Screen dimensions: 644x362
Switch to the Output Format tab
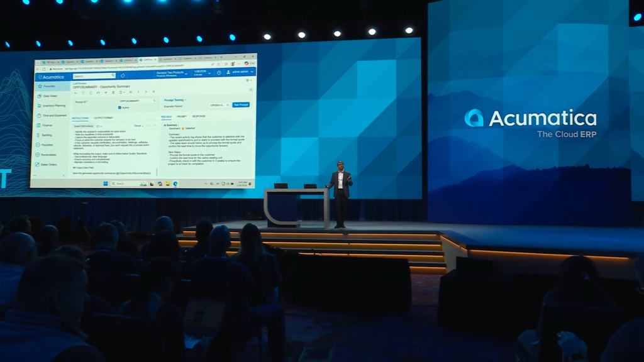[104, 118]
